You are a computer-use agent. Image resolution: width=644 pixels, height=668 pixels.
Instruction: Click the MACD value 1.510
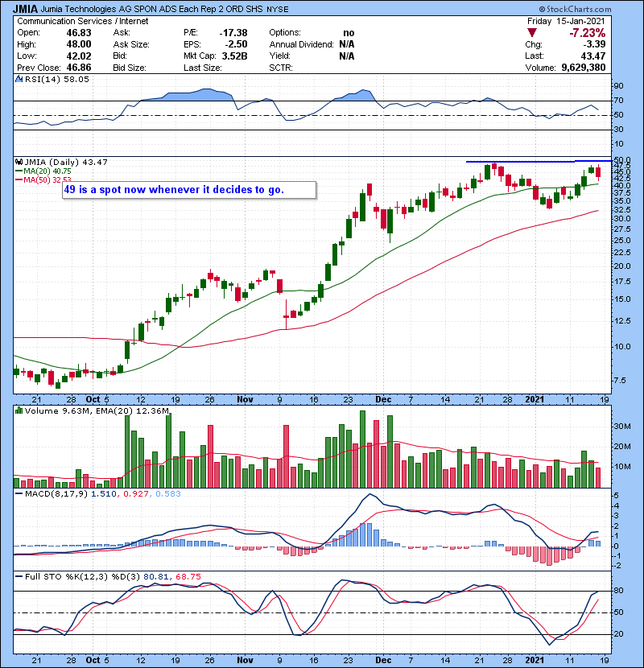tap(104, 494)
